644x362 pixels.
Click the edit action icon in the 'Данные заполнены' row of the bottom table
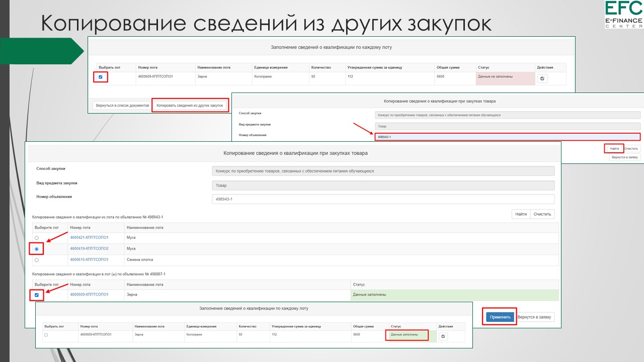click(443, 336)
